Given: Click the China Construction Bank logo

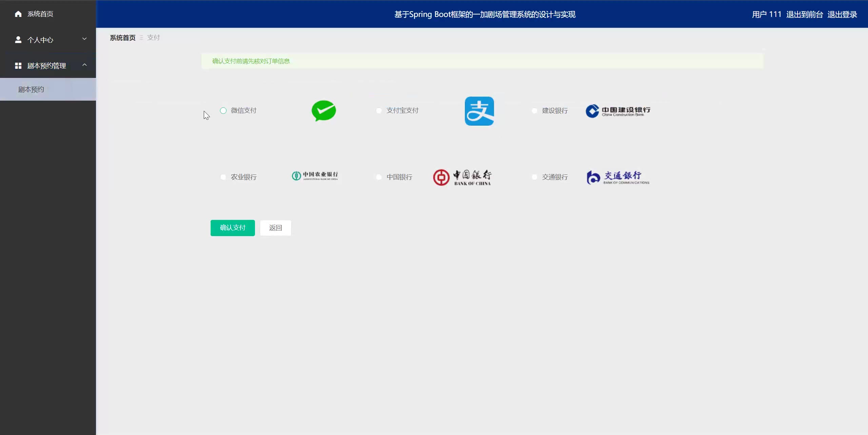Looking at the screenshot, I should [x=618, y=111].
